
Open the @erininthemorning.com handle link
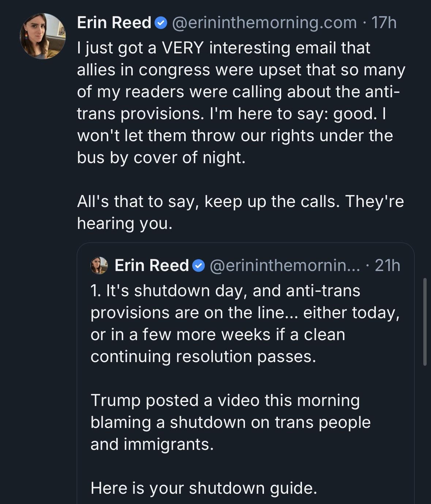(x=264, y=23)
